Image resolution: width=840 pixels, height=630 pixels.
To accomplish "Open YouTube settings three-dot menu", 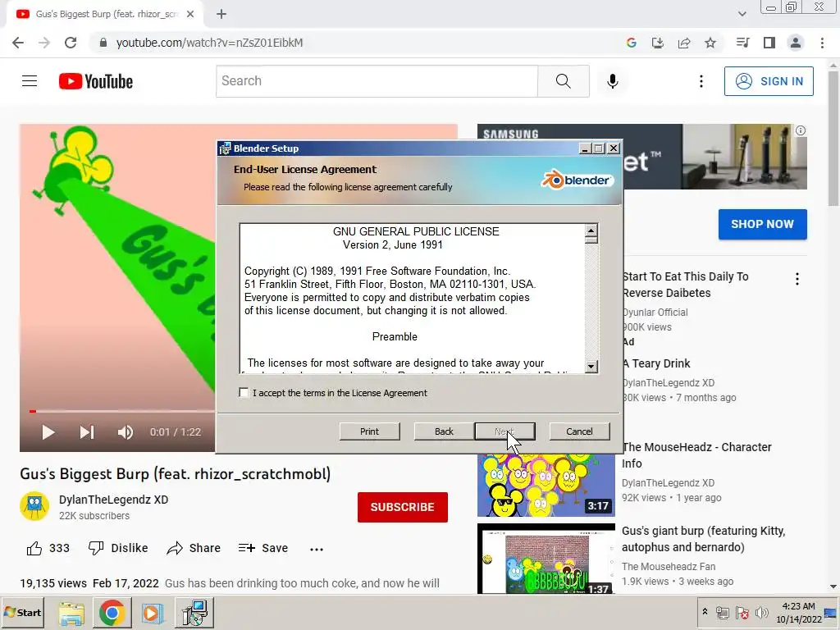I will pyautogui.click(x=701, y=81).
